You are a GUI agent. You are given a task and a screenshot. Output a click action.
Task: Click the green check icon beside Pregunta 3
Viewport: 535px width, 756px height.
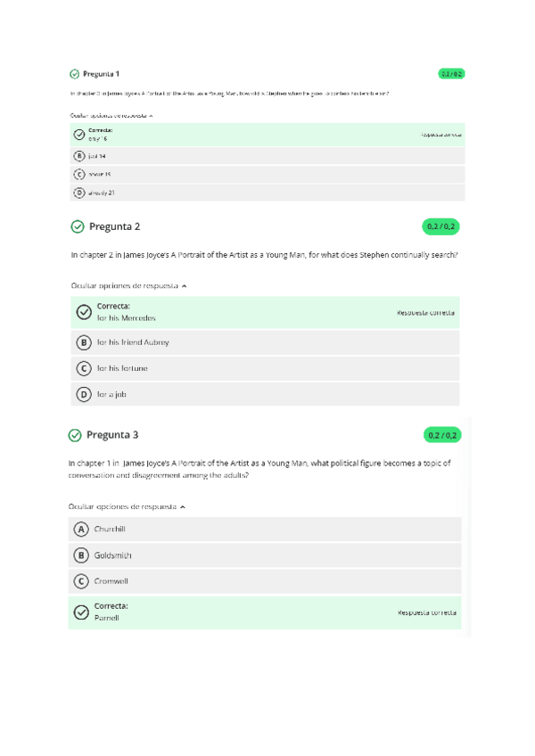pyautogui.click(x=75, y=435)
